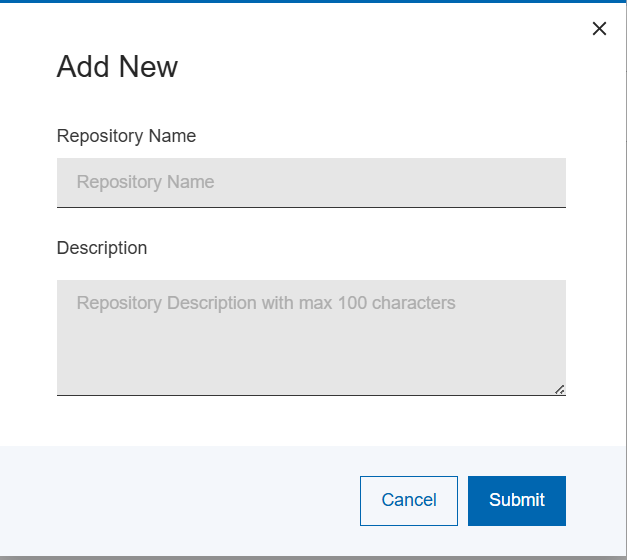Click the Description textarea resize handle

(559, 389)
